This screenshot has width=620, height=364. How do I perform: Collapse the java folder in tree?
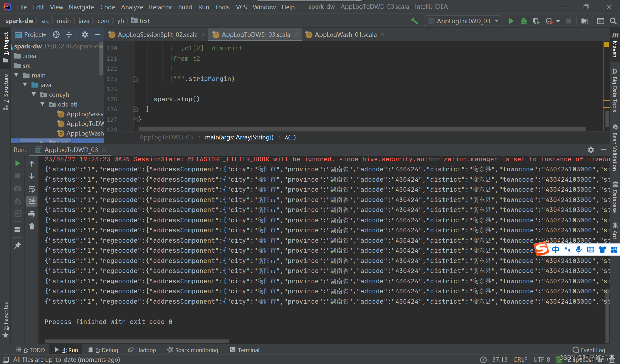click(x=25, y=85)
